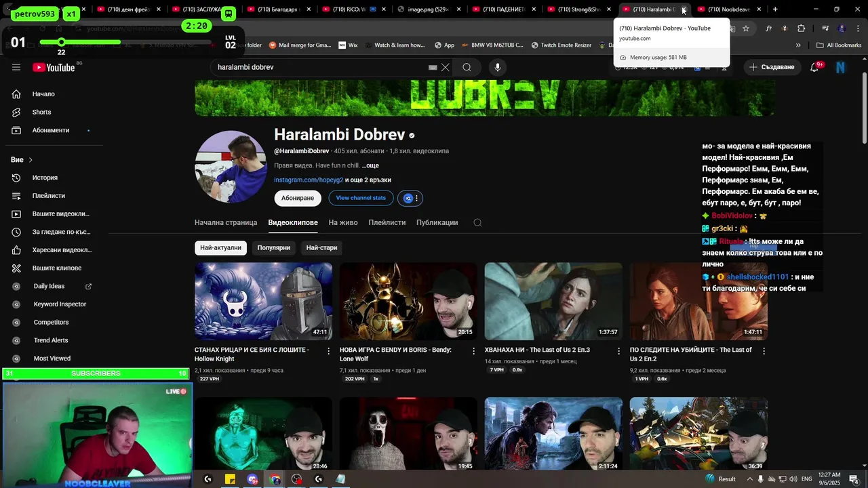The width and height of the screenshot is (868, 488).
Task: Switch to На живо channel tab
Action: click(343, 222)
